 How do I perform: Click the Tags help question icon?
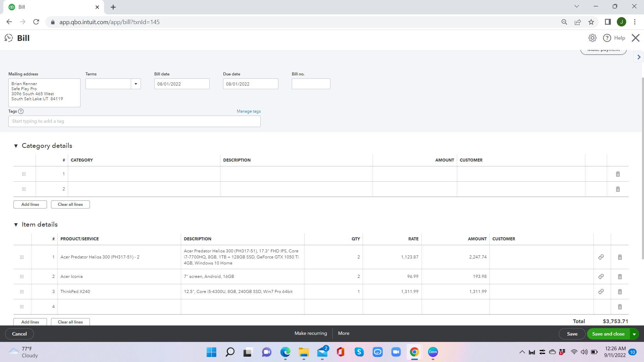[x=21, y=111]
